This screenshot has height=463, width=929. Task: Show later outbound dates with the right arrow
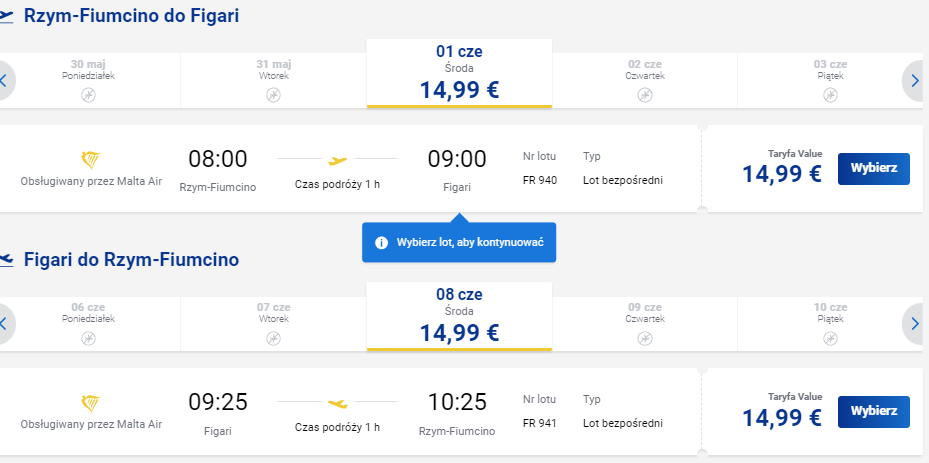pos(915,81)
